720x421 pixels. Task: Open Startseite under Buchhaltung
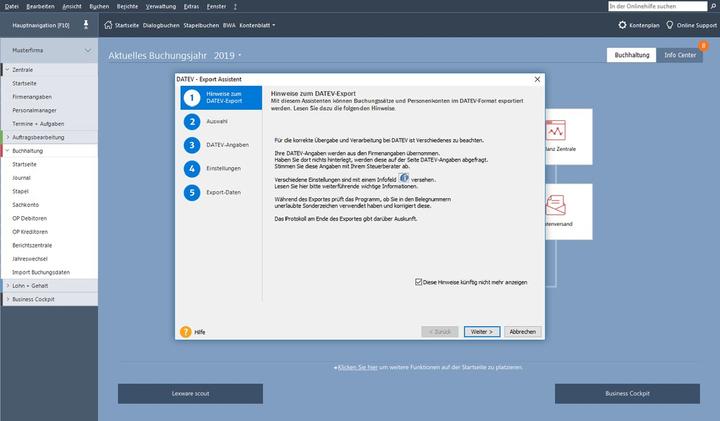pos(24,164)
